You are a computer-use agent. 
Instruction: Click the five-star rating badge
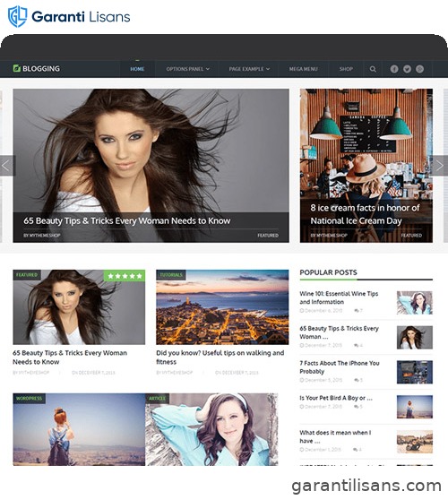[x=125, y=275]
